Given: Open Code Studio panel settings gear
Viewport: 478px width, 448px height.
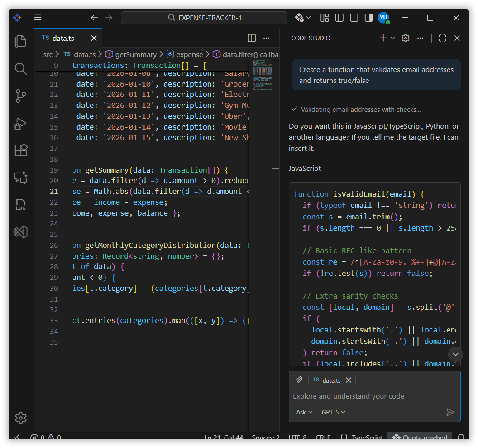Looking at the screenshot, I should 405,38.
